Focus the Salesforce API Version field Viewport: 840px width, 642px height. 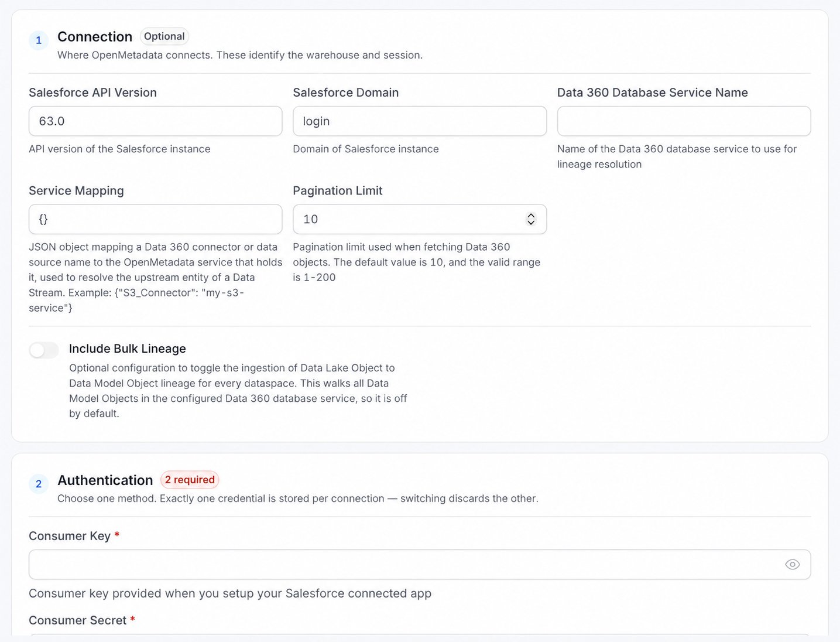(155, 121)
